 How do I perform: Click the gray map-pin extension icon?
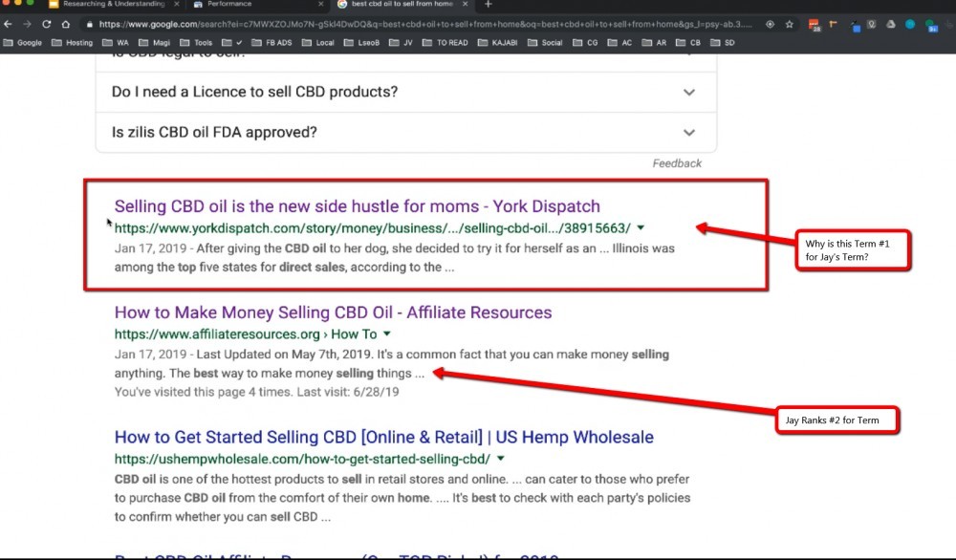point(872,25)
